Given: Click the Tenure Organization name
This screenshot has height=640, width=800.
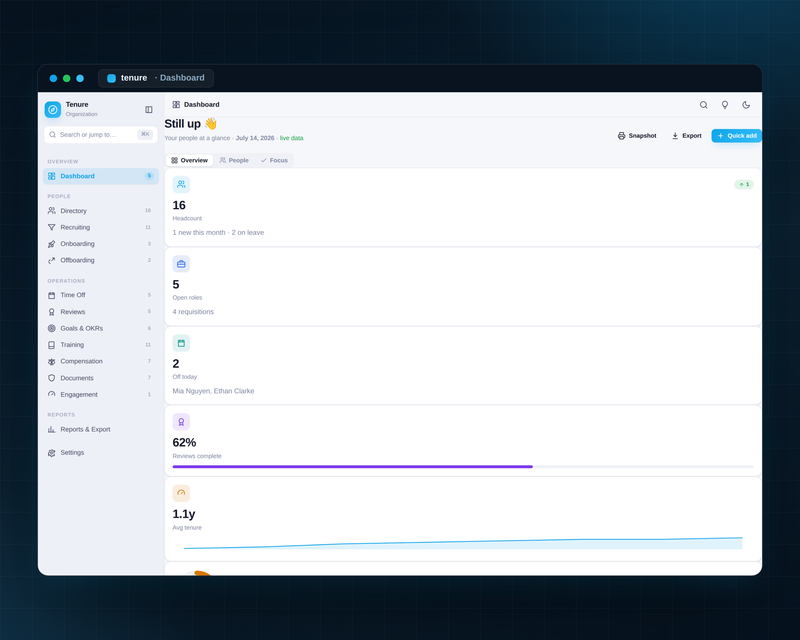Looking at the screenshot, I should [81, 109].
